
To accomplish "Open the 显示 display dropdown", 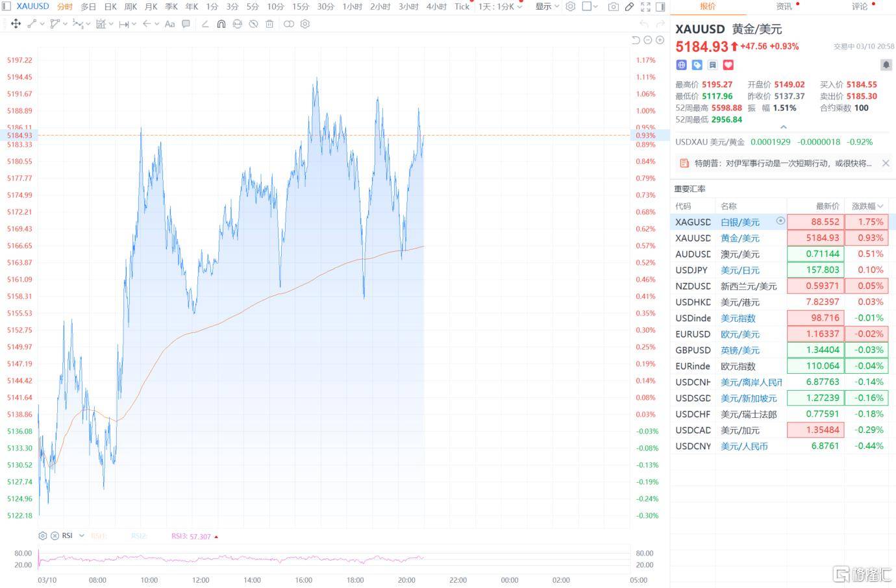I will 547,6.
